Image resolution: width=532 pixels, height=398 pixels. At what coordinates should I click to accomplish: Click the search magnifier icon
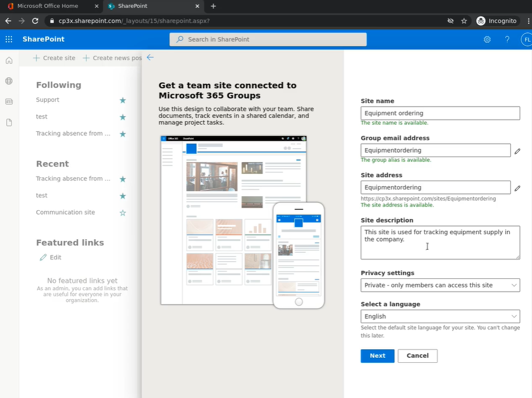[x=180, y=39]
